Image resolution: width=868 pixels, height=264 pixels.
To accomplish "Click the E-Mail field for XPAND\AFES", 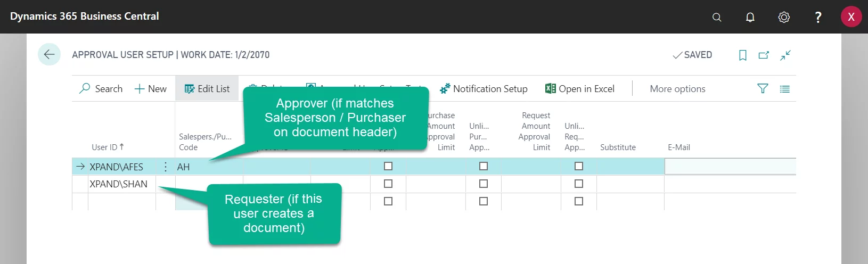I will pos(730,167).
